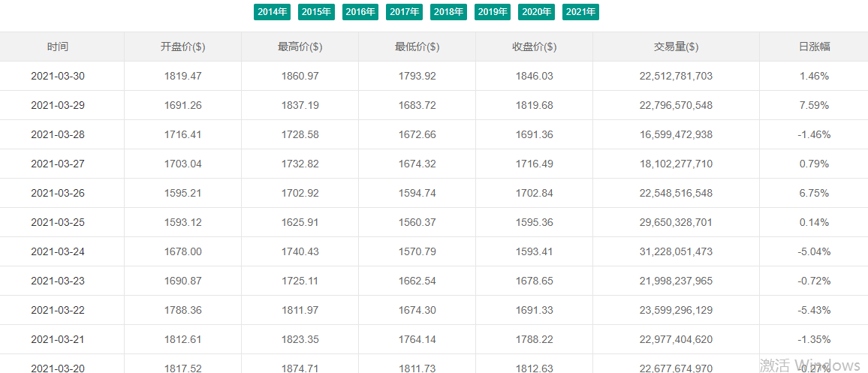Click the 最高价($) column header
Viewport: 868px width, 373px height.
(300, 47)
